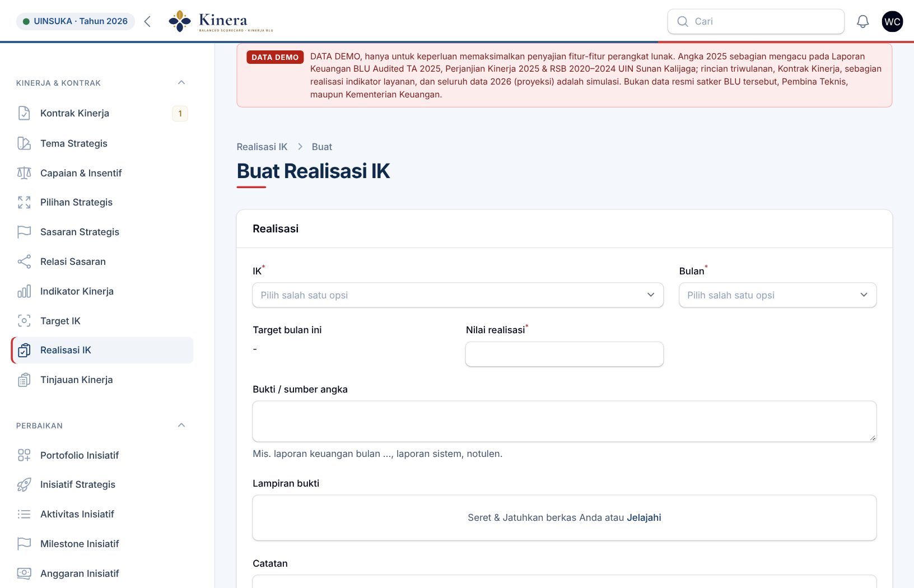Click the Sasaran Strategis flag icon

pos(24,232)
